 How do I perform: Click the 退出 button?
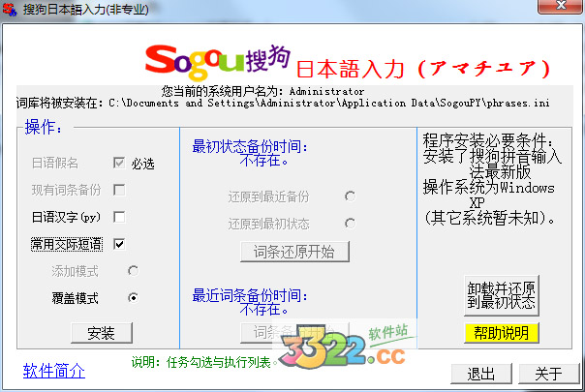point(481,374)
